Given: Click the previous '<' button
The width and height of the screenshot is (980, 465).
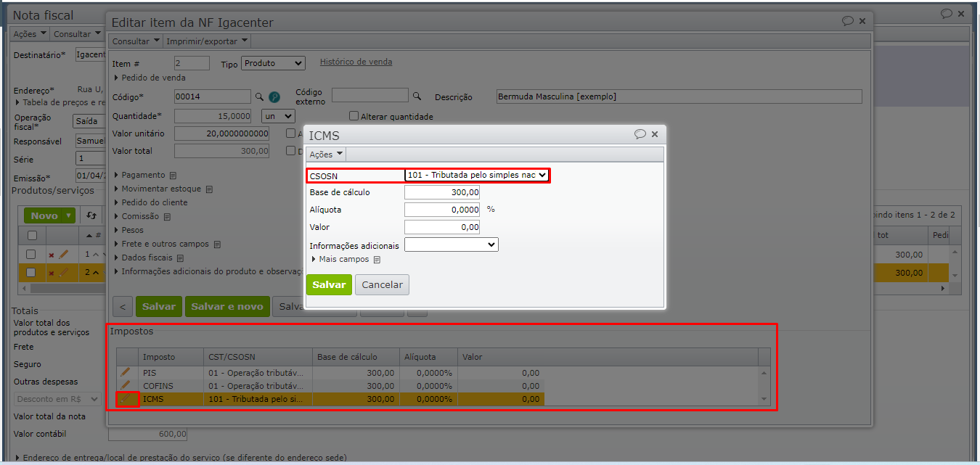Looking at the screenshot, I should pyautogui.click(x=122, y=307).
